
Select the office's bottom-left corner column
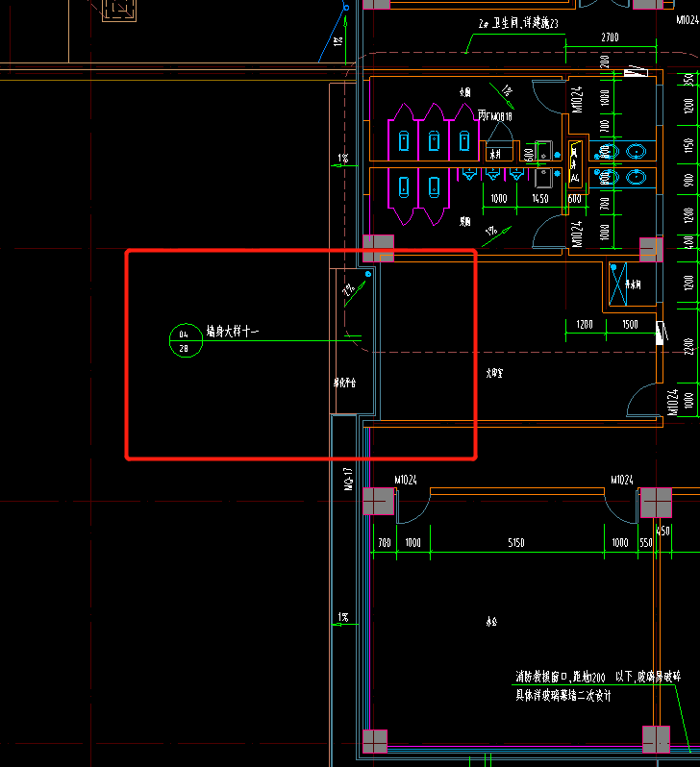pos(375,741)
